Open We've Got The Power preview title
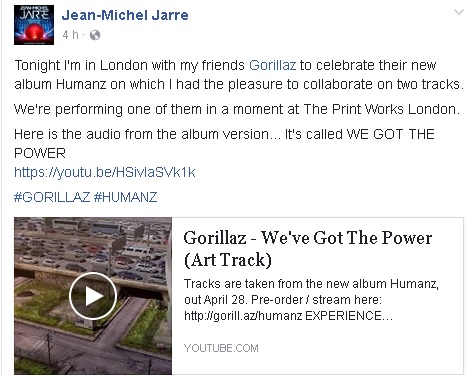 308,249
